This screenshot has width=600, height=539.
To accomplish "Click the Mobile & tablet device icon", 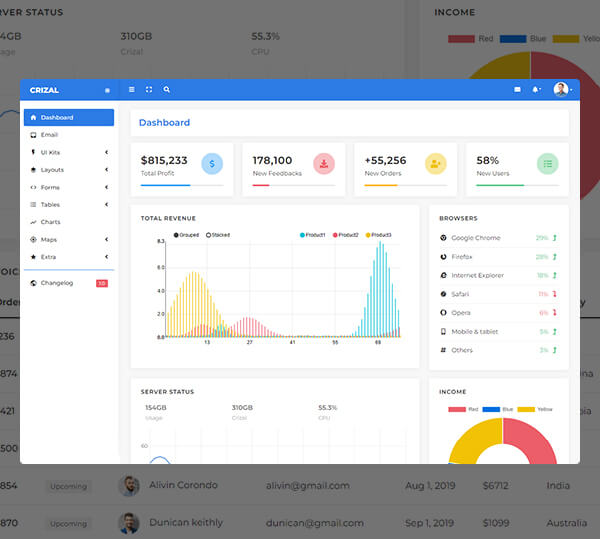I will [443, 331].
